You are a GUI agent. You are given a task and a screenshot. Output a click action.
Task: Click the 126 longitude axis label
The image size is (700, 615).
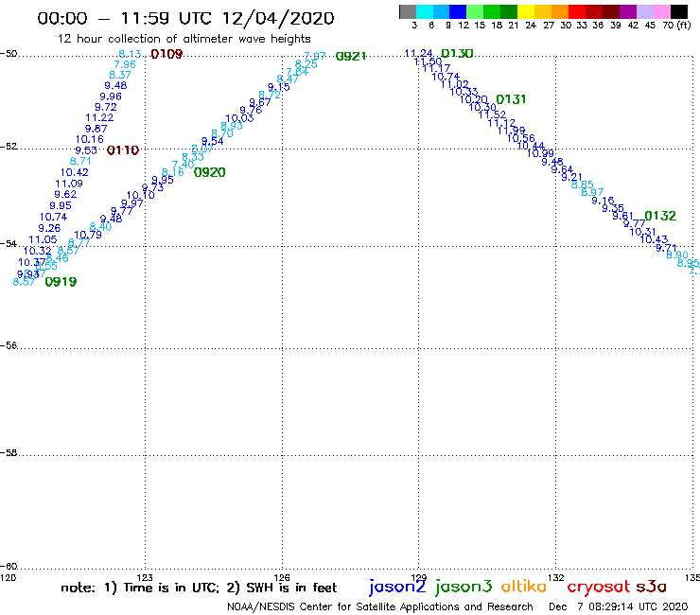(282, 577)
